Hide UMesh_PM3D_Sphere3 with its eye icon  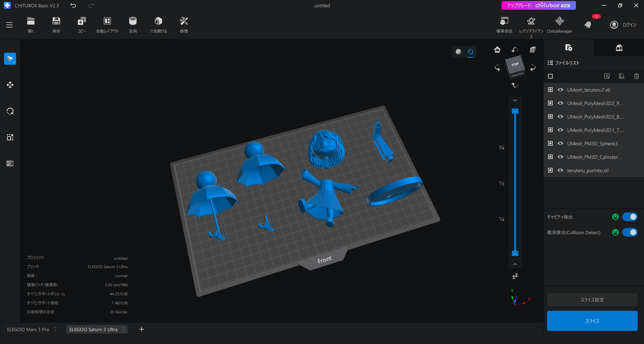tap(561, 143)
